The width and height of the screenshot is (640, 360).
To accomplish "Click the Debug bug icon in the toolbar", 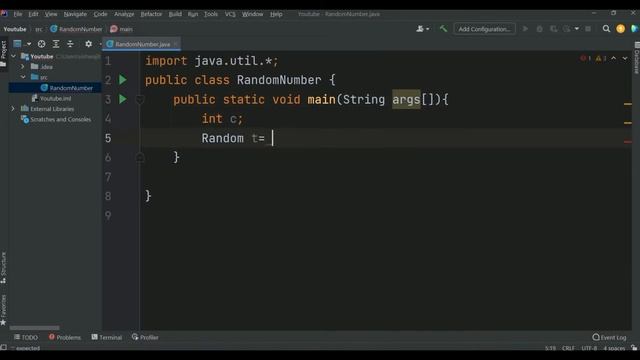I will [540, 29].
